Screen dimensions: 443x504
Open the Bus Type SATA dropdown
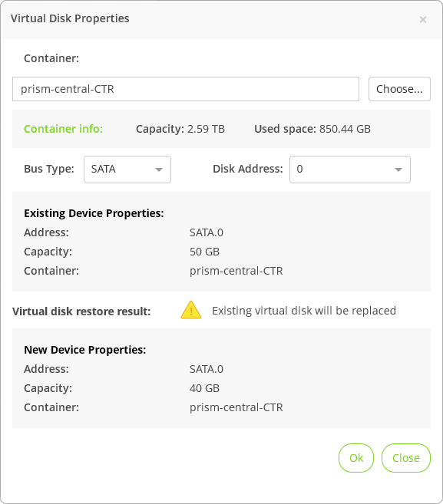[127, 170]
